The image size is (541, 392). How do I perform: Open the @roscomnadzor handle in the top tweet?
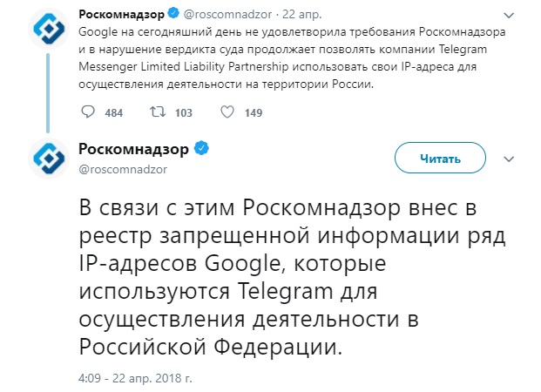click(227, 14)
